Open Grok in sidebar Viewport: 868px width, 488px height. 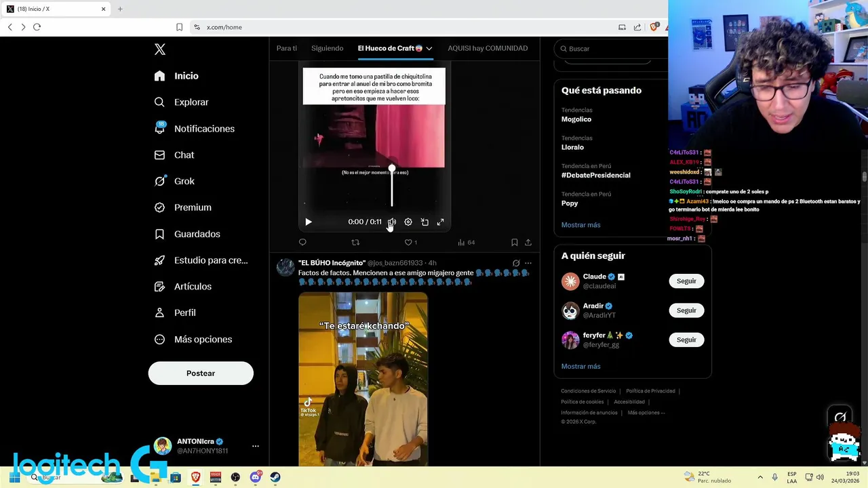174,181
